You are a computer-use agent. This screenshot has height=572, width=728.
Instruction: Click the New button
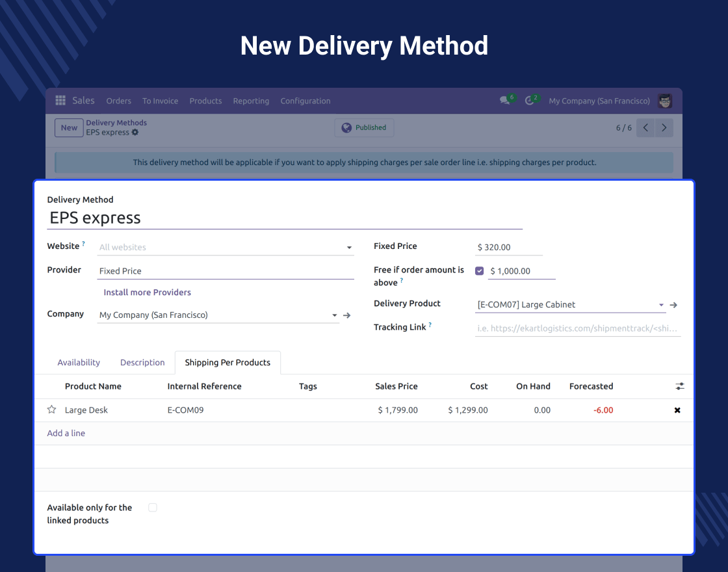(x=69, y=127)
